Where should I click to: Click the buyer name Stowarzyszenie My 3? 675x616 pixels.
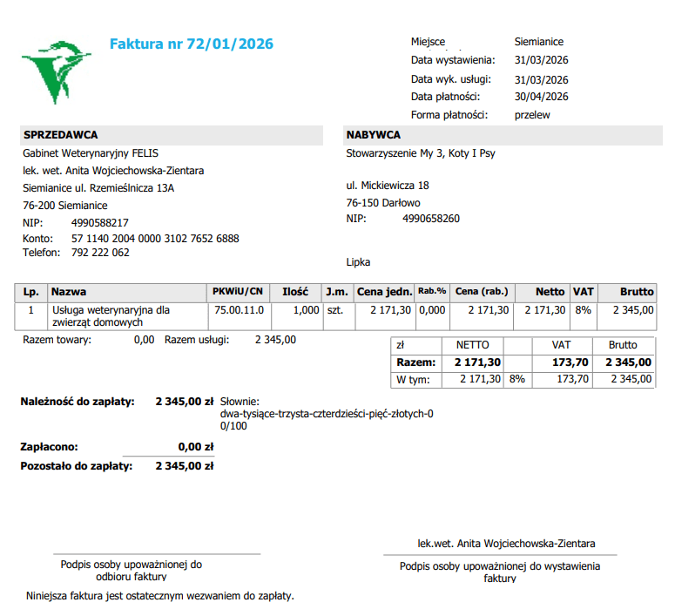coord(421,153)
